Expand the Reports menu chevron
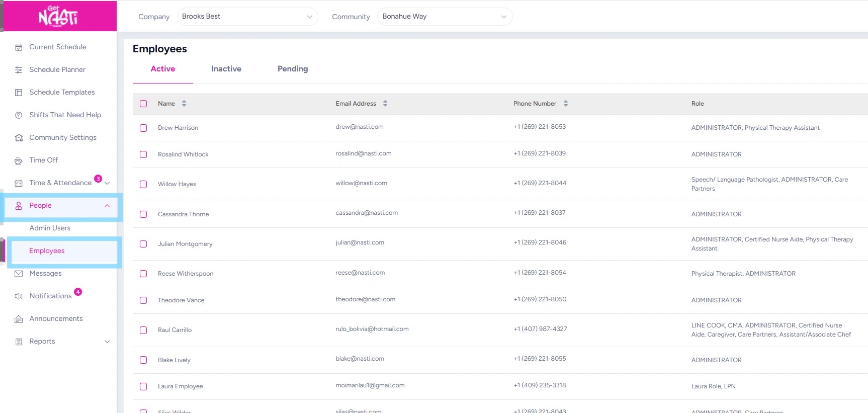This screenshot has height=413, width=868. pos(107,342)
